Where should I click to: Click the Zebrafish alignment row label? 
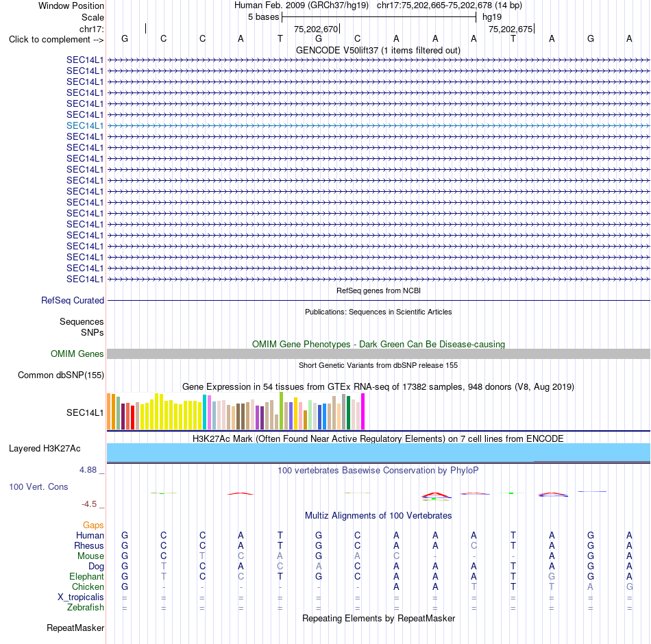(x=86, y=607)
